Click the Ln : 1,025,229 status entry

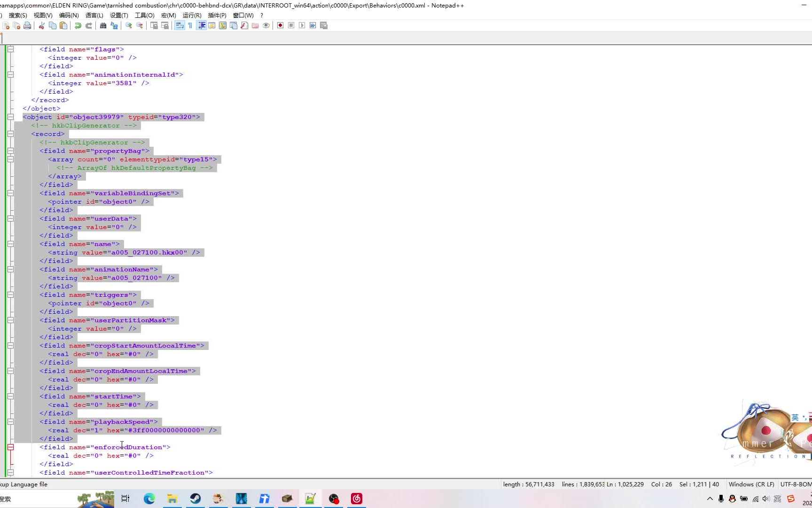(625, 484)
